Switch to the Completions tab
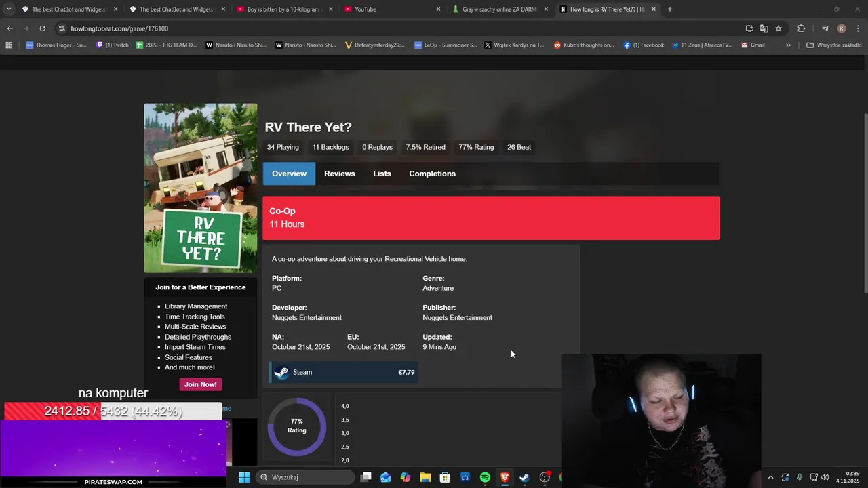 432,174
